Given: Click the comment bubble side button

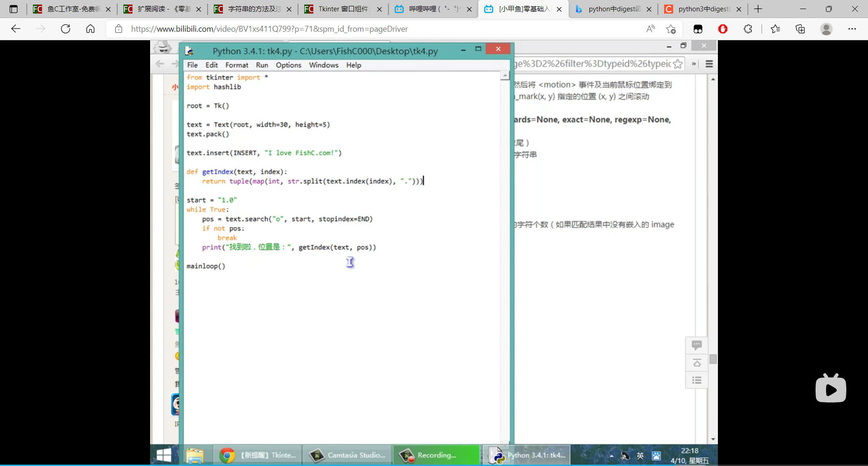Looking at the screenshot, I should click(697, 346).
